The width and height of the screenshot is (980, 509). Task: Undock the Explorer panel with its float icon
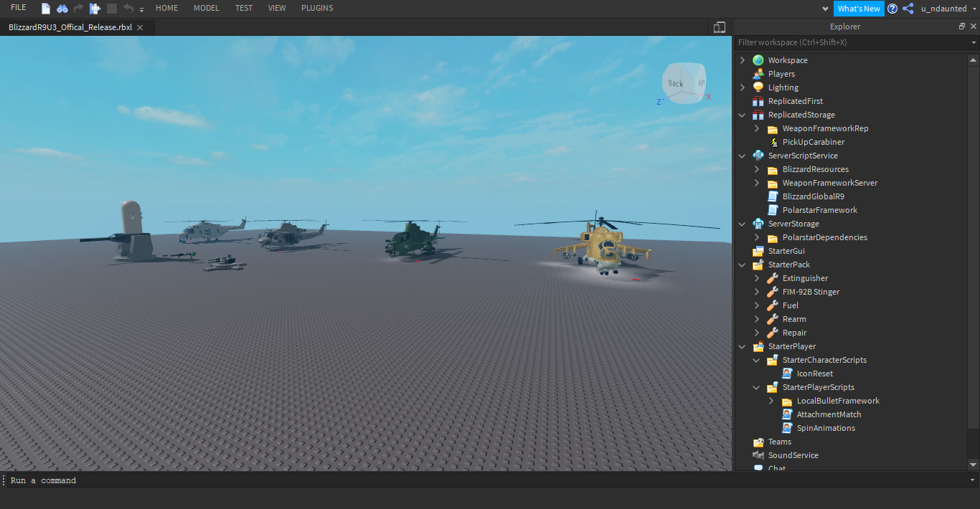pyautogui.click(x=962, y=27)
